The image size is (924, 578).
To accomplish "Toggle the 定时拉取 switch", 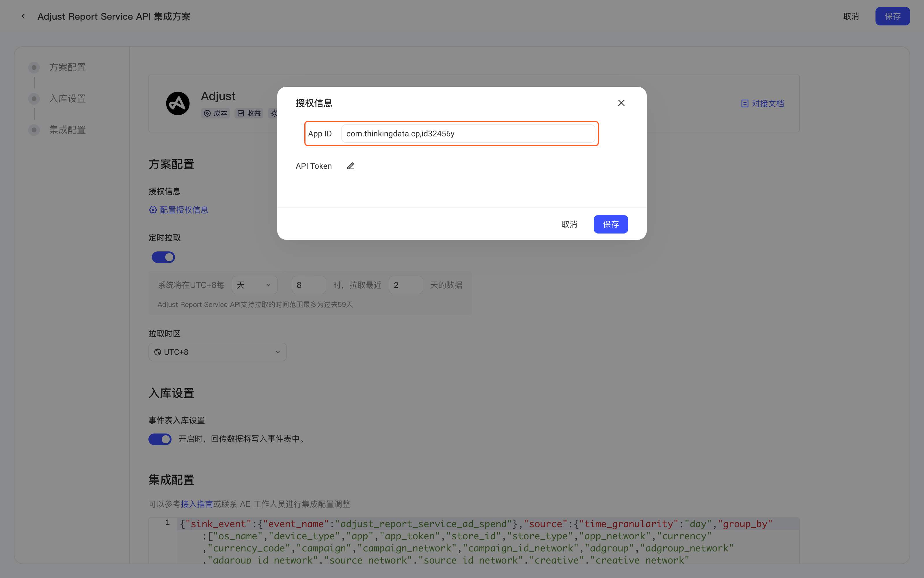I will pos(163,257).
